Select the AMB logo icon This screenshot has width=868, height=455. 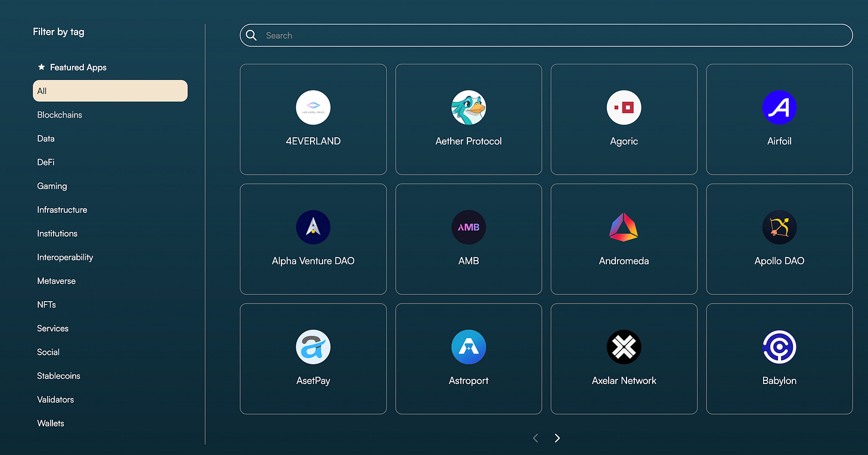point(469,227)
